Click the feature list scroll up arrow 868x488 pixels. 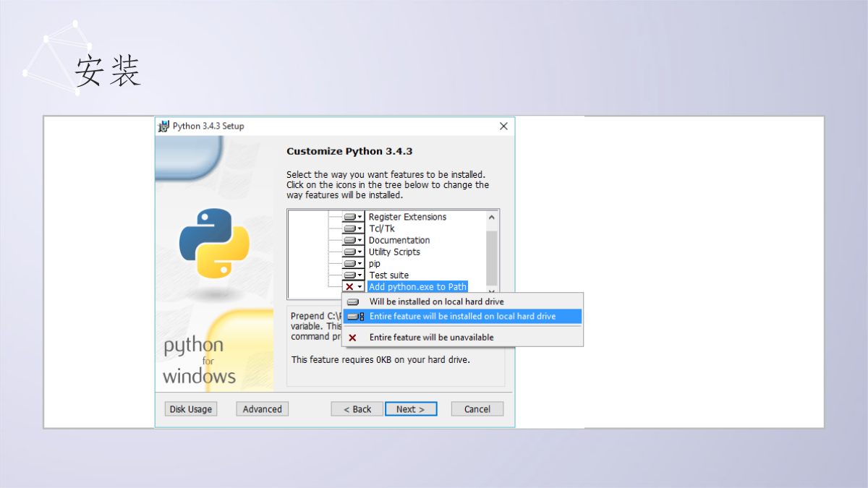[x=492, y=217]
